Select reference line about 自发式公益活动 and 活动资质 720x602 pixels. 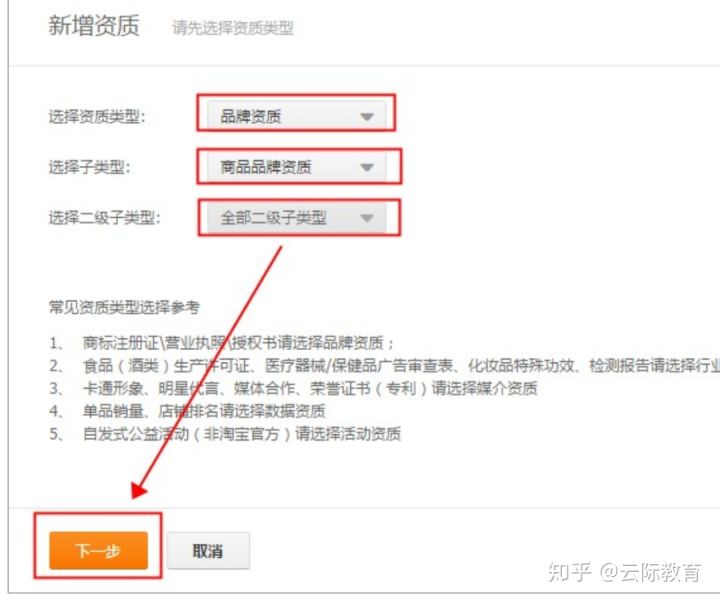(225, 433)
